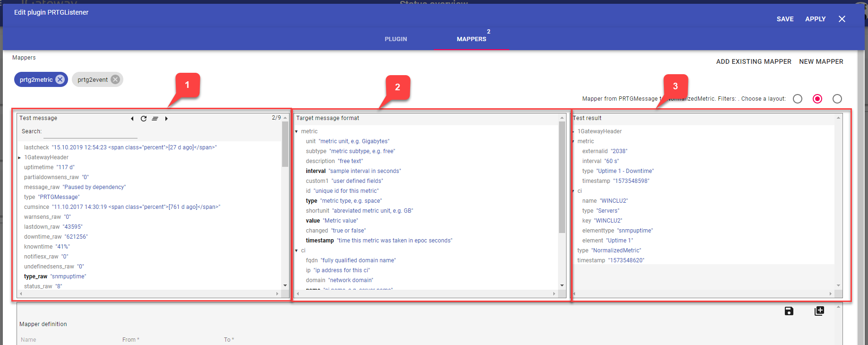Expand 1GatewayHeader in Test message tree
The width and height of the screenshot is (868, 345).
point(19,157)
